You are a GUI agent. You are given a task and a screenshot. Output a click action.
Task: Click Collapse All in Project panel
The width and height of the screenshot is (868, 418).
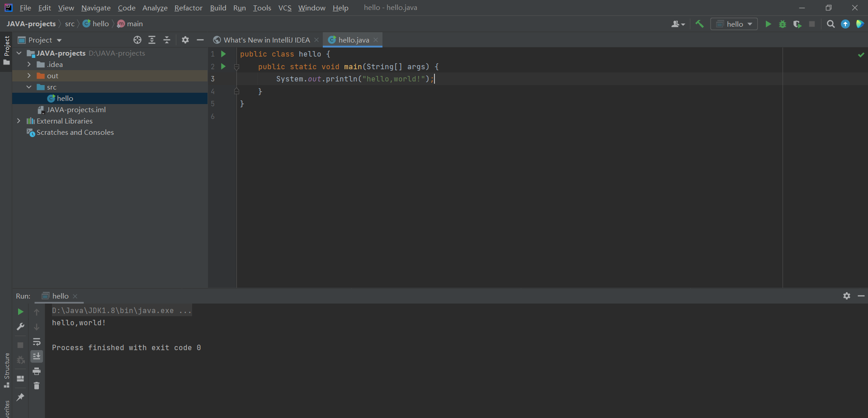(167, 40)
